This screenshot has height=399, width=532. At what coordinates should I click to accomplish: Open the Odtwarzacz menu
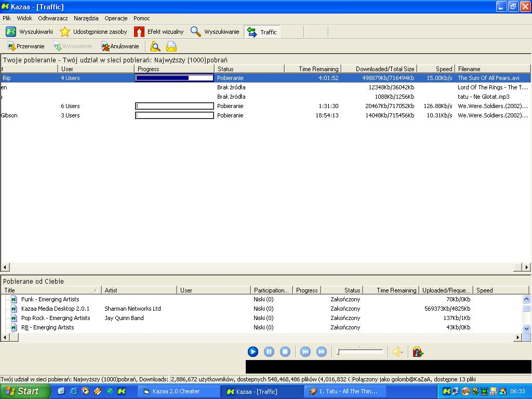53,18
